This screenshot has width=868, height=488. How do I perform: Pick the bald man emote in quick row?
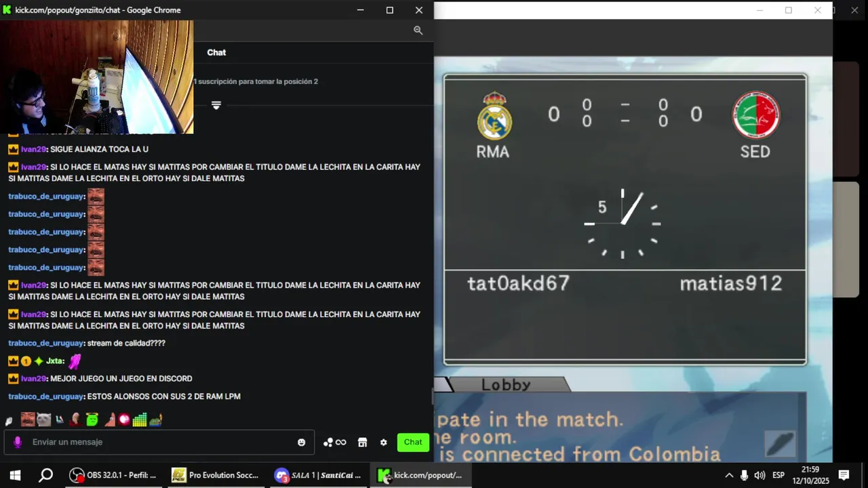(76, 420)
